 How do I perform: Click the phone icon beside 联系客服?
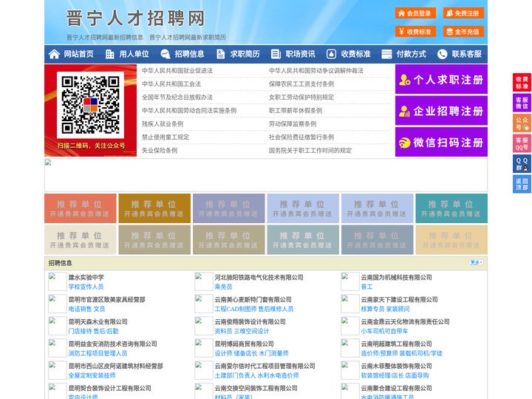[x=442, y=54]
